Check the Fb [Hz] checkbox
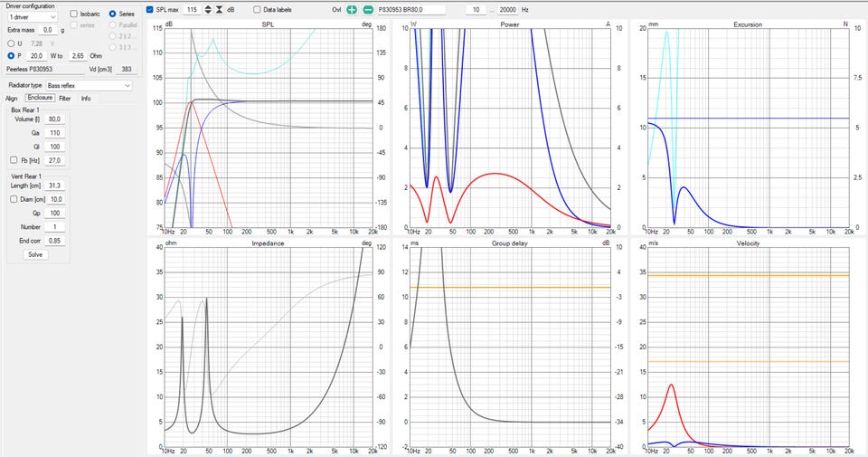The height and width of the screenshot is (457, 868). 13,160
